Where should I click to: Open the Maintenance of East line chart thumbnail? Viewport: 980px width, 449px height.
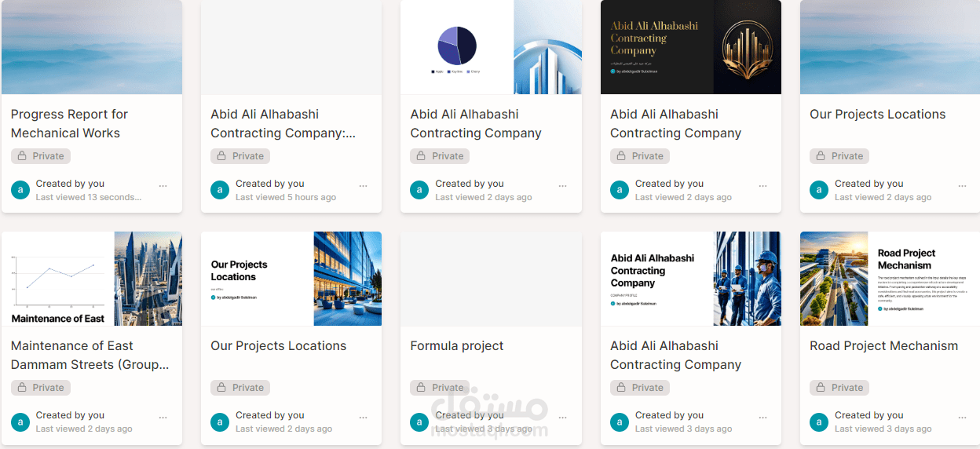pyautogui.click(x=91, y=279)
